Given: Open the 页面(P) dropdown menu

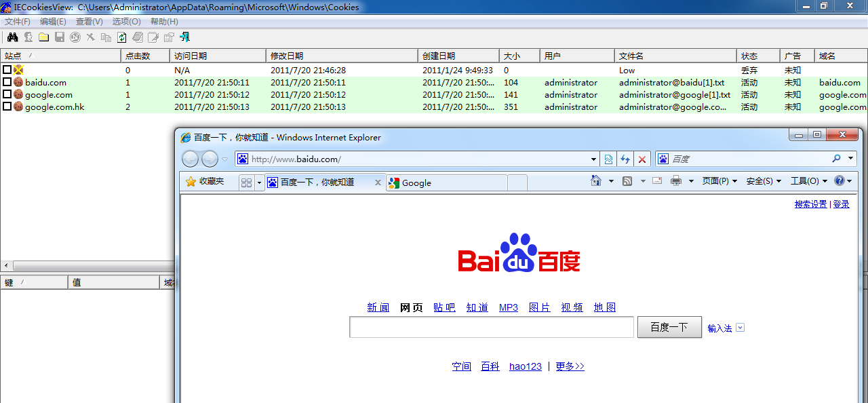Looking at the screenshot, I should point(719,181).
